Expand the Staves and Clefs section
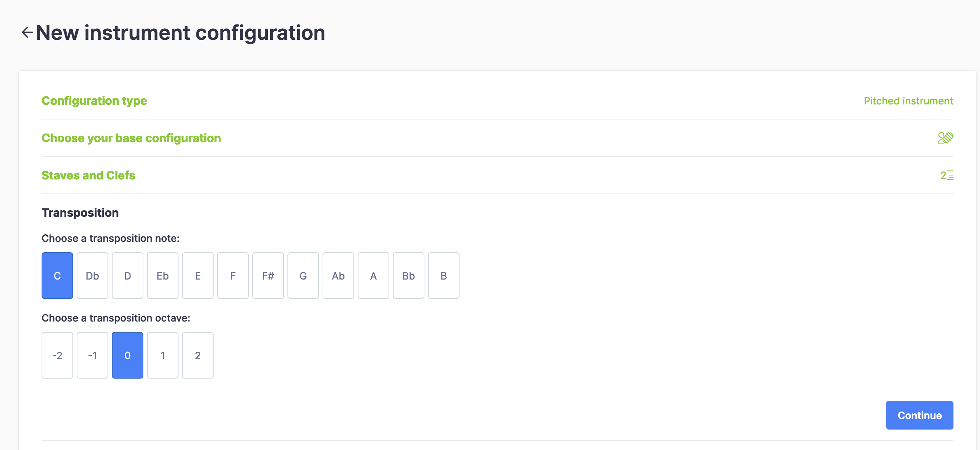The height and width of the screenshot is (450, 980). point(88,175)
